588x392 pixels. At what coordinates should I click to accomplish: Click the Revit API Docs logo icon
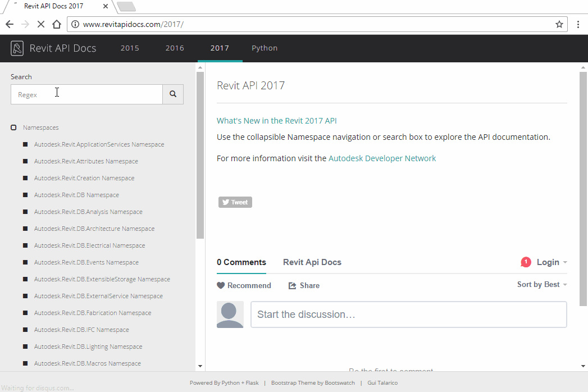pyautogui.click(x=16, y=48)
